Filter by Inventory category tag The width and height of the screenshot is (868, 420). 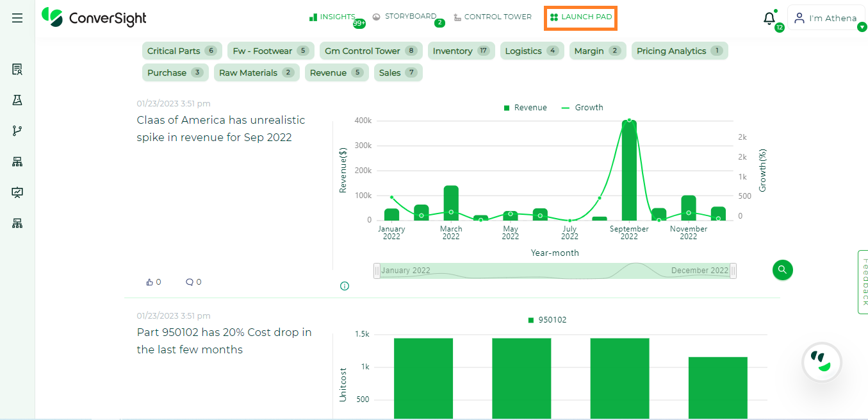[461, 51]
